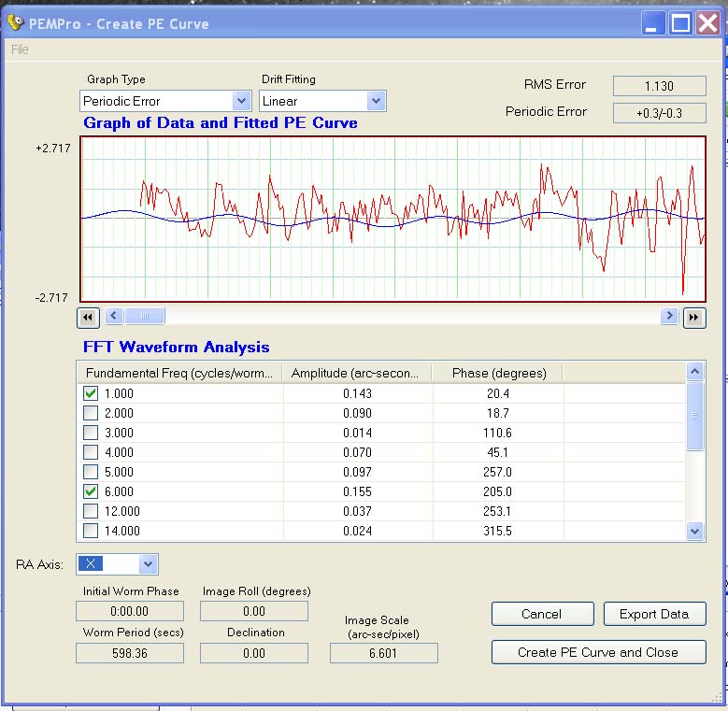This screenshot has width=728, height=711.
Task: Tick the 14.000 frequency checkbox
Action: click(x=91, y=531)
